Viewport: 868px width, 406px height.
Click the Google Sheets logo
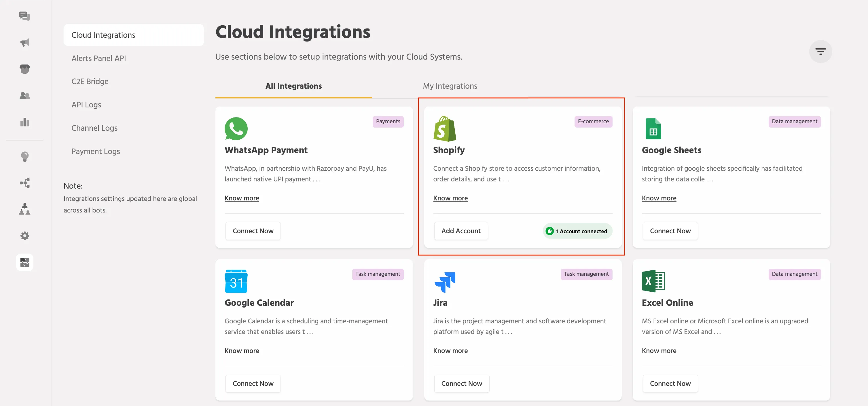pos(653,129)
